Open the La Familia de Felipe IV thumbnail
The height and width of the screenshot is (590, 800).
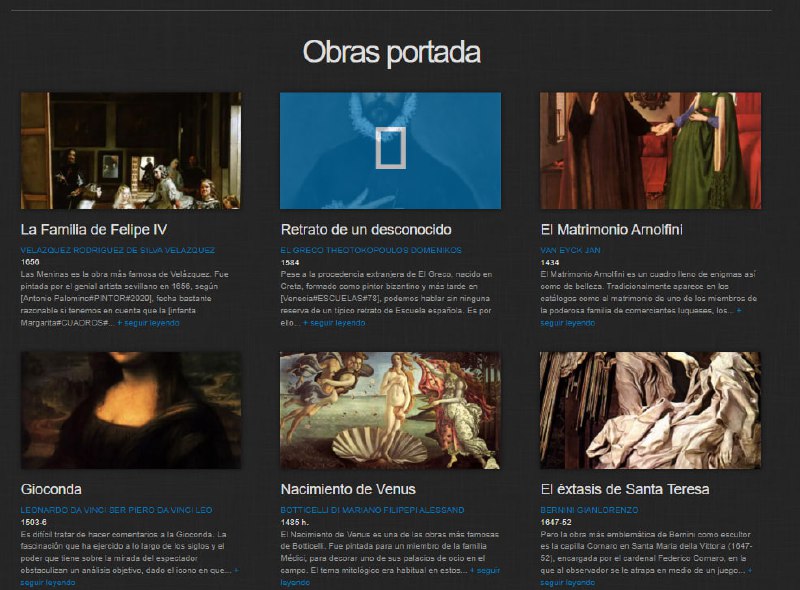(130, 150)
